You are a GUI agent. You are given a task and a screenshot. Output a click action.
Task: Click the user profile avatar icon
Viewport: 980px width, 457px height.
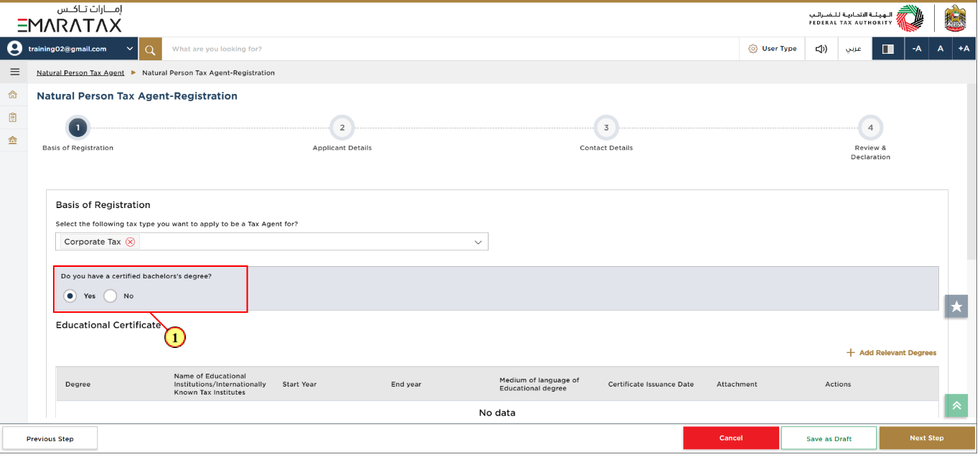15,49
